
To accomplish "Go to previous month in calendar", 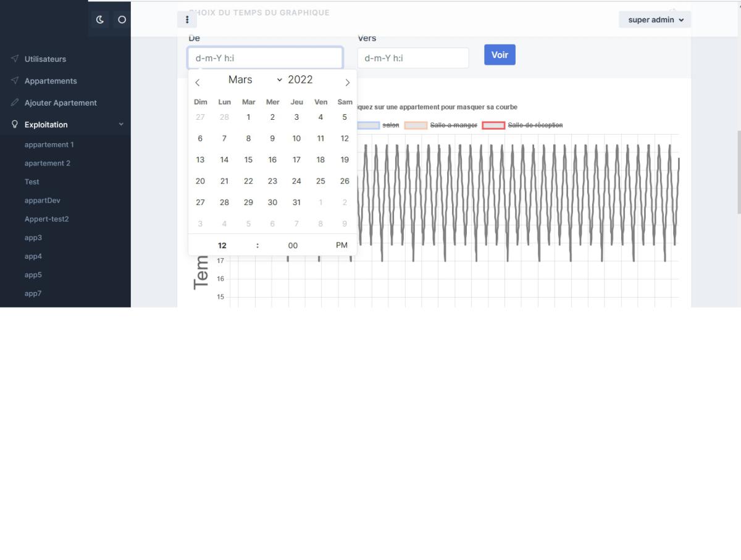I will pyautogui.click(x=198, y=82).
